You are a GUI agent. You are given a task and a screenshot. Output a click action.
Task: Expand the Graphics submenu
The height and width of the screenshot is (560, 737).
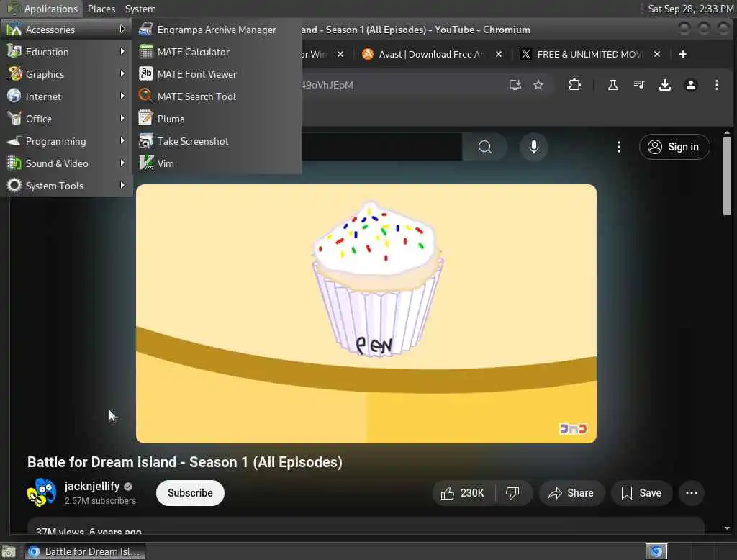coord(66,74)
